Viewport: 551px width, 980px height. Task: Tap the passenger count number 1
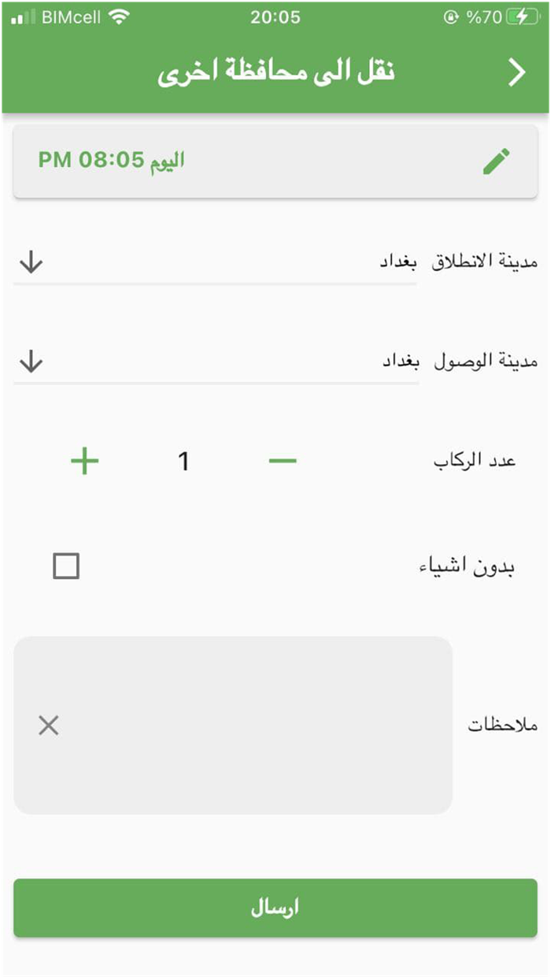click(x=183, y=460)
